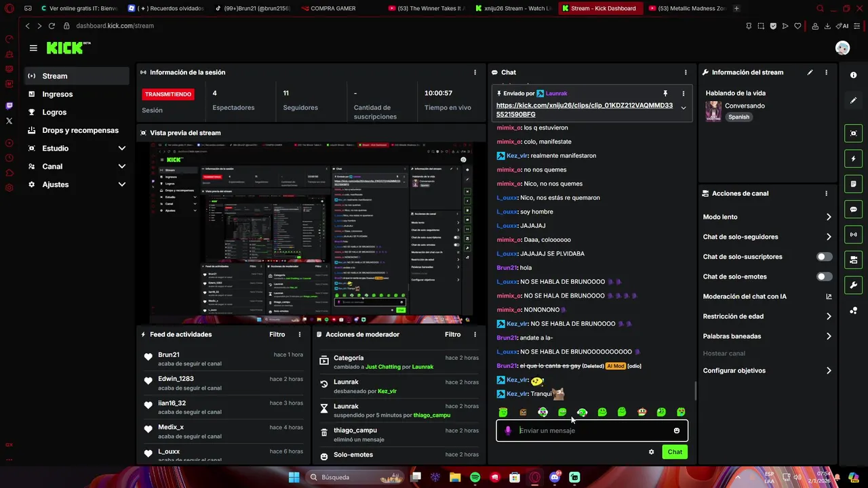868x488 pixels.
Task: Open the Acciones de canal three-dot menu
Action: (826, 193)
